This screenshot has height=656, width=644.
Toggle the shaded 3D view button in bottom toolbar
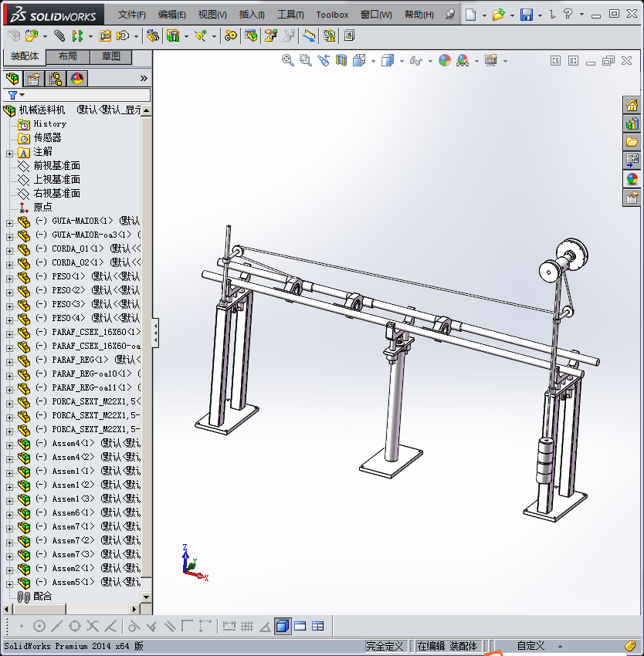click(x=283, y=626)
